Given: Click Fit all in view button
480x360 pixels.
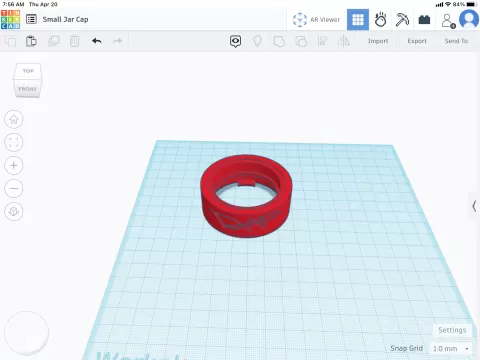Looking at the screenshot, I should 14,142.
